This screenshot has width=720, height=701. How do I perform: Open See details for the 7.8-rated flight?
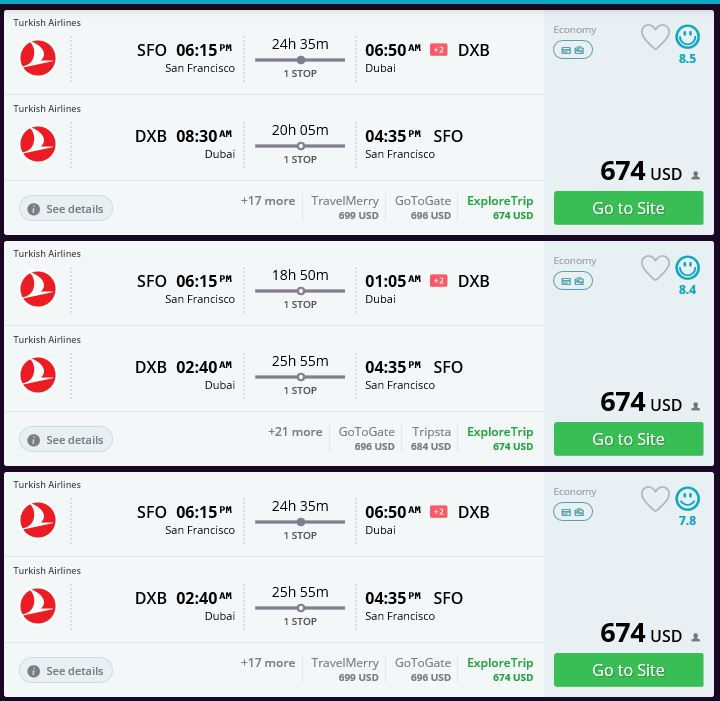click(66, 671)
